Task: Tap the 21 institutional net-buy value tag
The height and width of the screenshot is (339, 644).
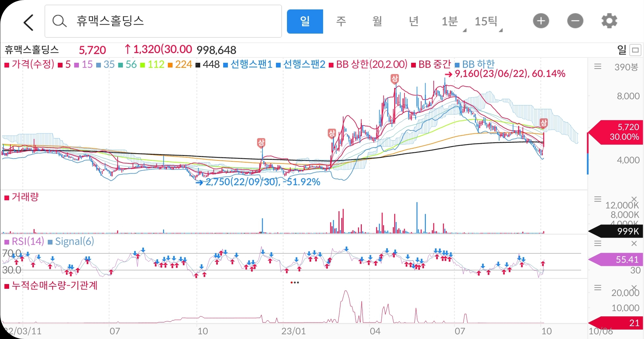Action: point(615,323)
